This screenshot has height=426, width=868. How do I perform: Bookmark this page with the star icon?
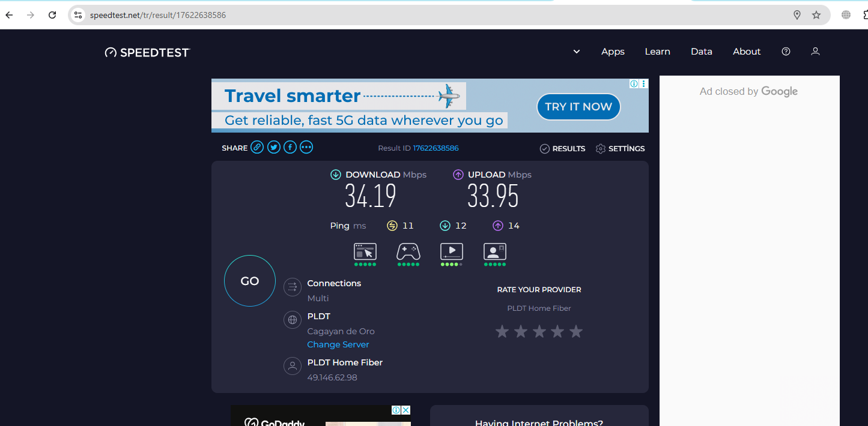[x=816, y=15]
